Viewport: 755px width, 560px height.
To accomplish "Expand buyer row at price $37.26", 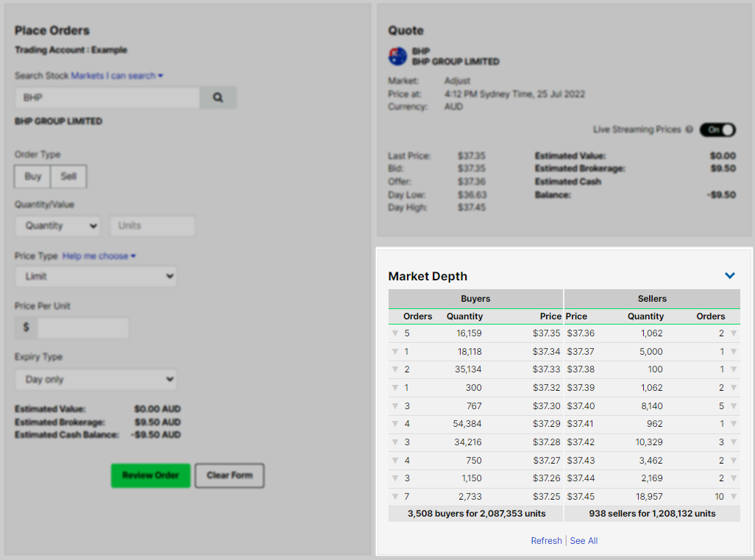I will click(x=395, y=478).
